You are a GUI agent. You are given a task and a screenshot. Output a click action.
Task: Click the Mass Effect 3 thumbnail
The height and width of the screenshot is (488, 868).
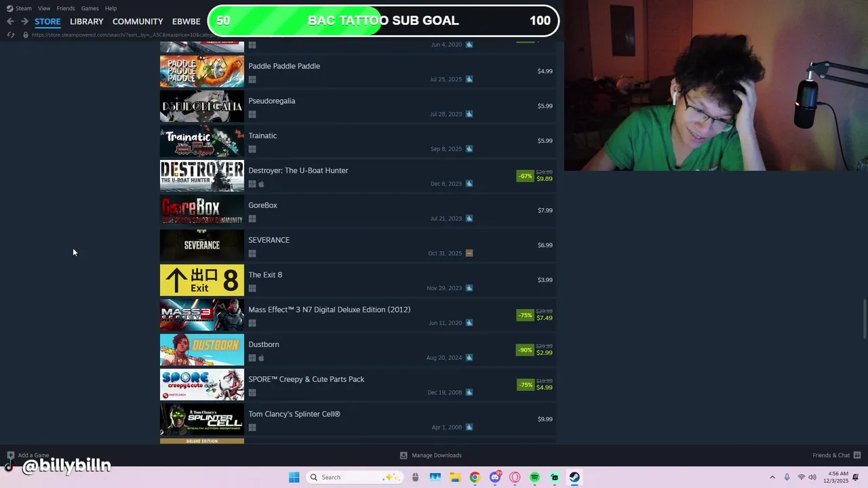202,314
